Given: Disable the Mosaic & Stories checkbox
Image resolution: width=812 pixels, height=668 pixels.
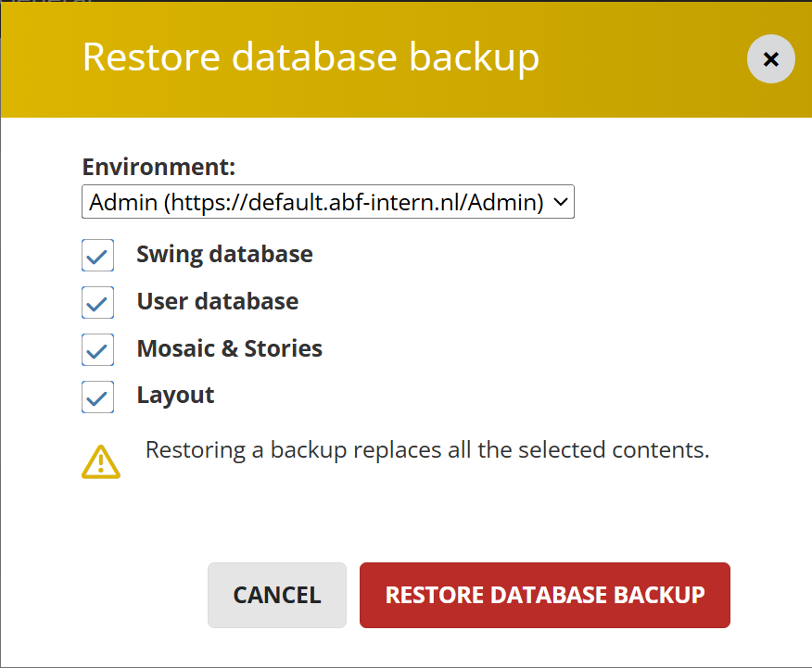Looking at the screenshot, I should (x=98, y=349).
